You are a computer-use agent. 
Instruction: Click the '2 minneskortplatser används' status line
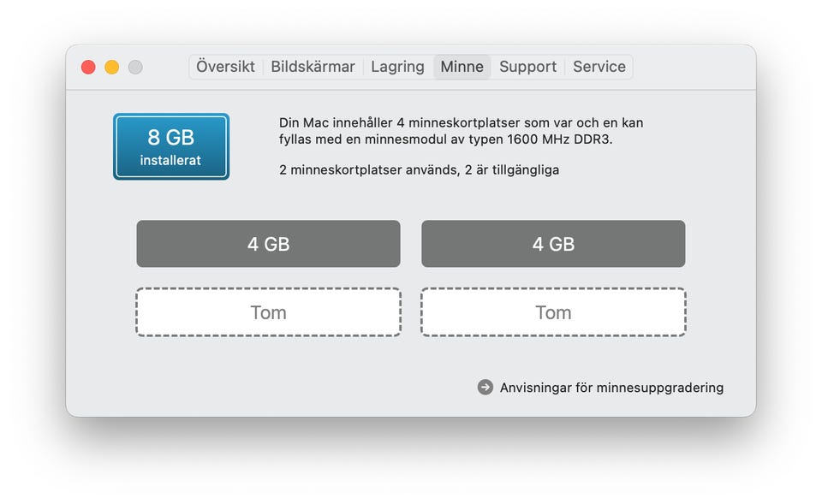[x=419, y=170]
